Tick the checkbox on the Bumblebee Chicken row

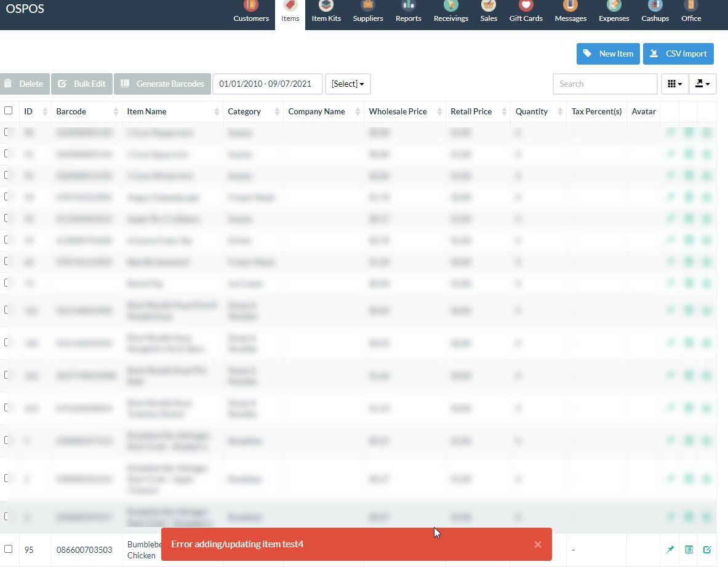point(9,550)
